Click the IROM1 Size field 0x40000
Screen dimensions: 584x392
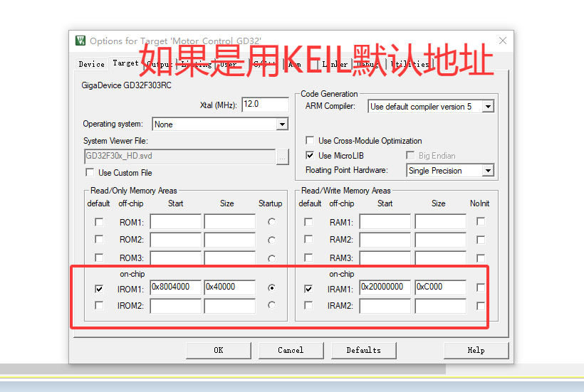(230, 287)
